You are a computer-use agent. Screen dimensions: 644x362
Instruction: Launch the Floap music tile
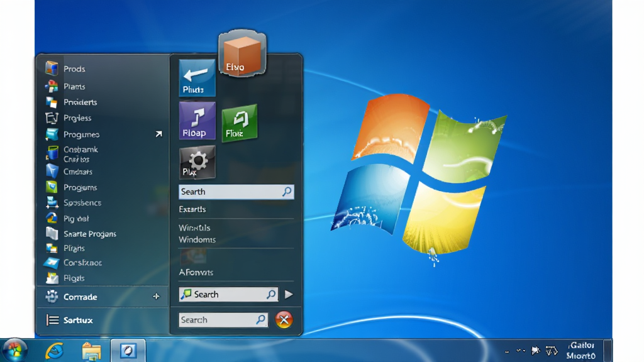pyautogui.click(x=197, y=121)
